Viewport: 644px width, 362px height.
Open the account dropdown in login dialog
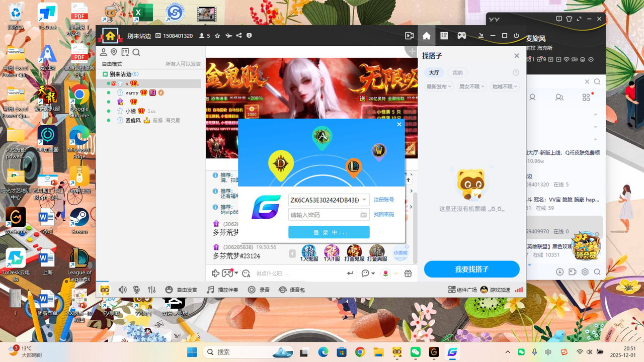pyautogui.click(x=364, y=200)
